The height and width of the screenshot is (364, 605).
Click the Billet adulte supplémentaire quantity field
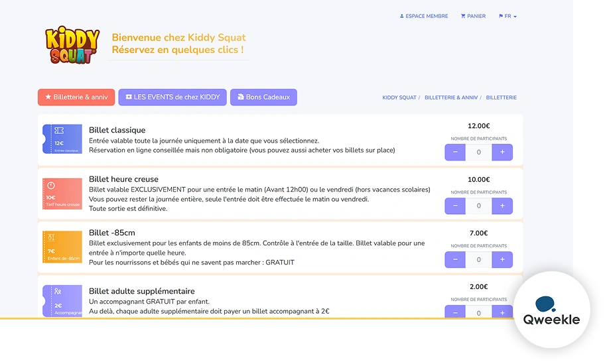[x=479, y=312]
